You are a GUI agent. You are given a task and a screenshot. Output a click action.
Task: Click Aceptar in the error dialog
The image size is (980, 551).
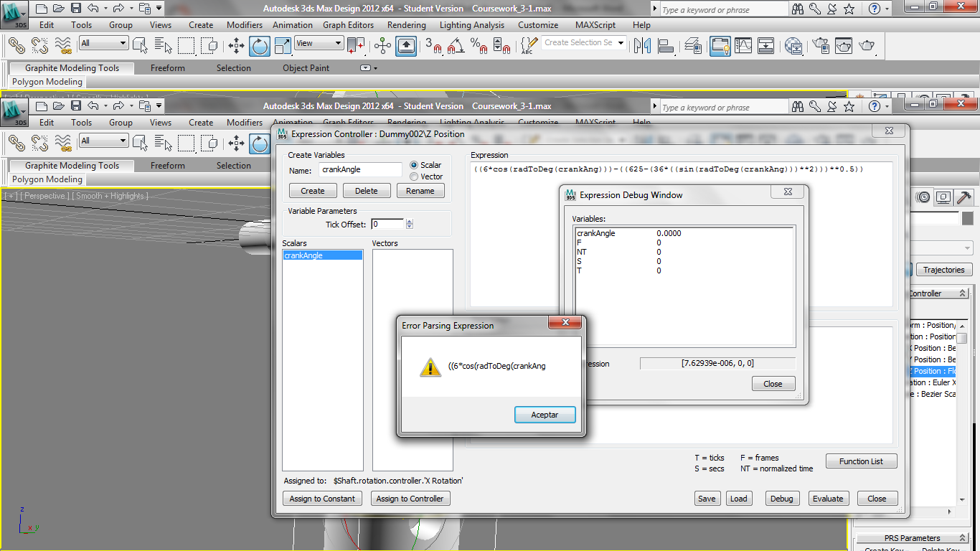(x=545, y=415)
